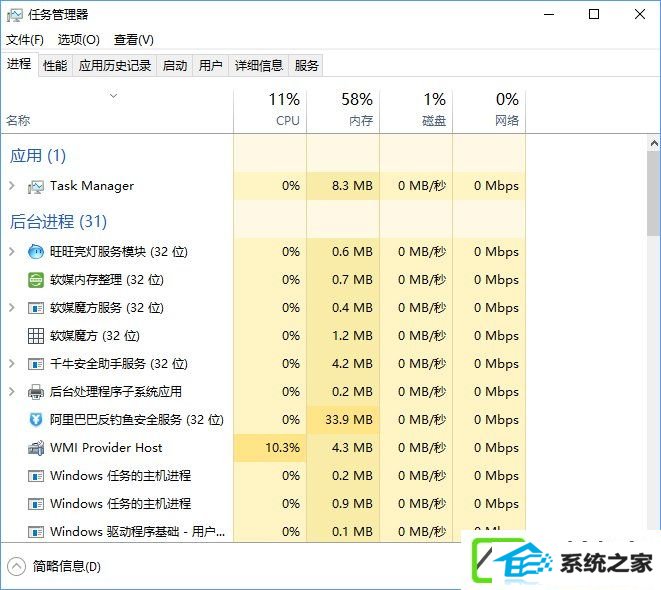Expand the 旺旺亮灯服务模块 process row
This screenshot has height=590, width=661.
[x=12, y=252]
